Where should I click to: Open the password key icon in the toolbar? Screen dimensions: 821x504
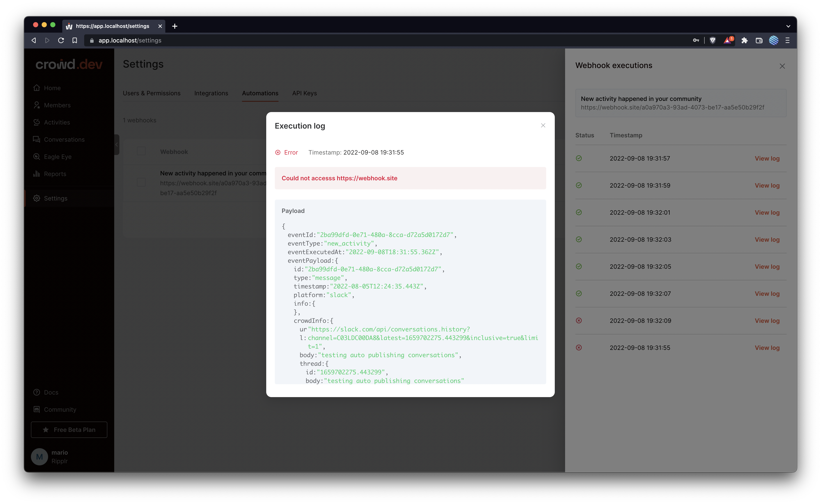(x=696, y=40)
